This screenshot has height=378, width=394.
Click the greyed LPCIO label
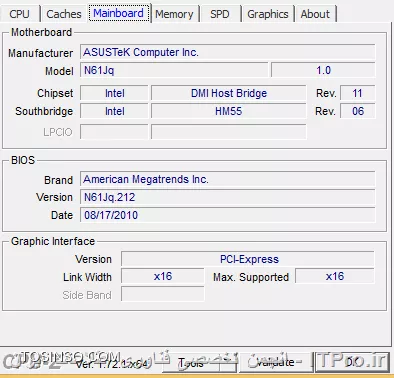click(58, 132)
